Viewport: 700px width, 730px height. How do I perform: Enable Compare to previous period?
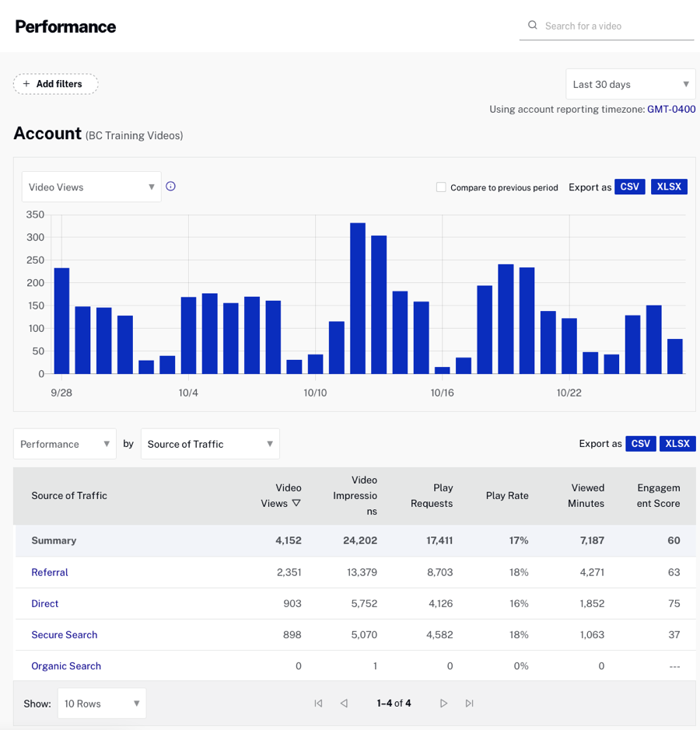(x=441, y=187)
